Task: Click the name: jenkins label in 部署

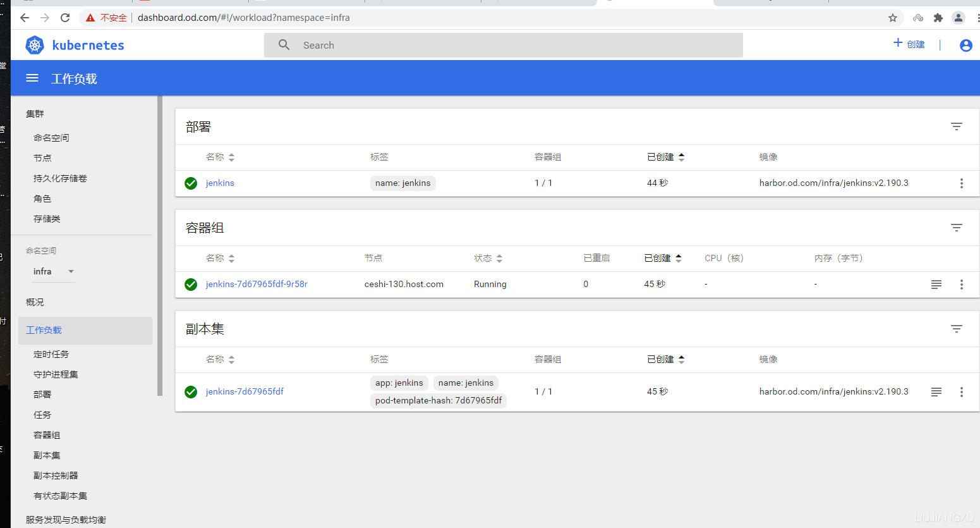Action: [402, 183]
